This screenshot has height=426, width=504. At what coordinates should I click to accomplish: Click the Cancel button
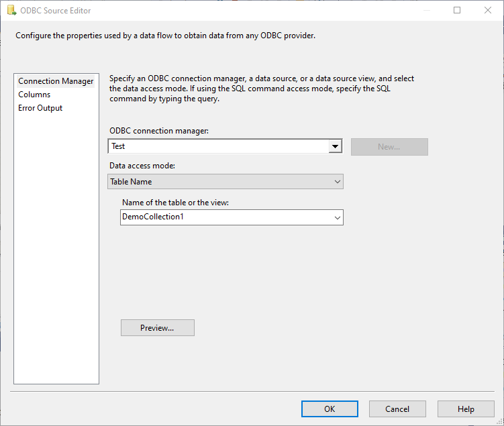(397, 409)
